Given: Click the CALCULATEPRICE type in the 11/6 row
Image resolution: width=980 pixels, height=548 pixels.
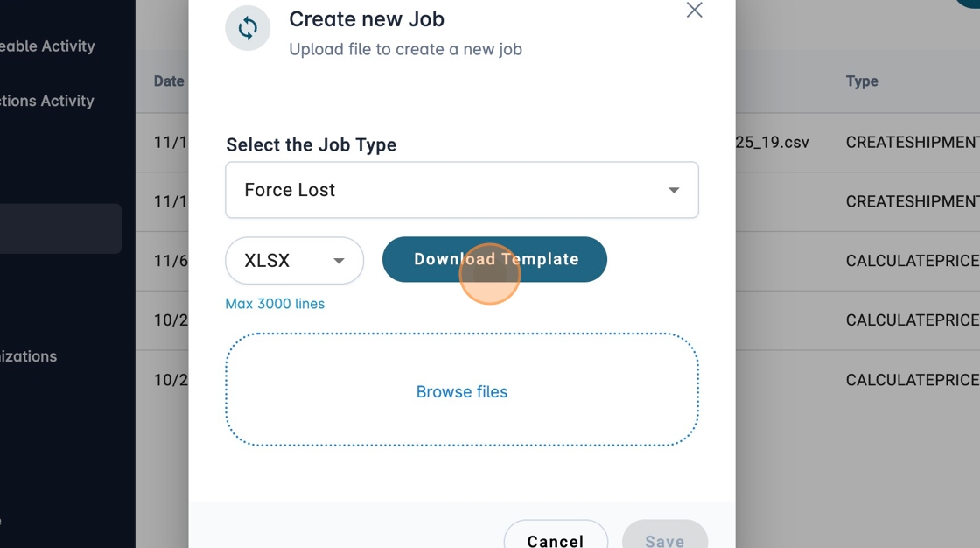Looking at the screenshot, I should tap(912, 261).
